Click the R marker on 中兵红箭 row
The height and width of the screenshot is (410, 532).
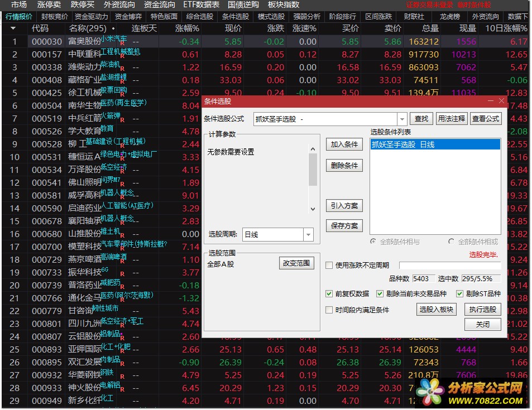tap(122, 120)
